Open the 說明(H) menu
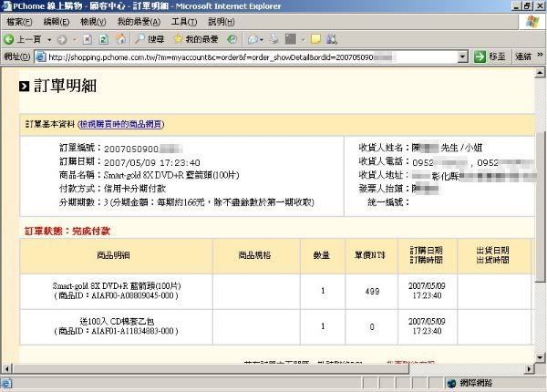547x392 pixels. click(222, 22)
